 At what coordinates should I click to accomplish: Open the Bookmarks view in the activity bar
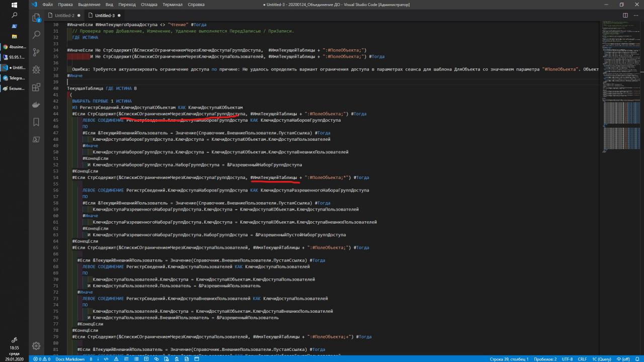(x=36, y=122)
